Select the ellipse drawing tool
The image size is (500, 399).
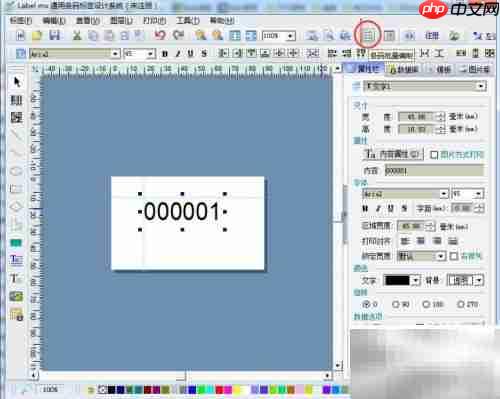16,171
